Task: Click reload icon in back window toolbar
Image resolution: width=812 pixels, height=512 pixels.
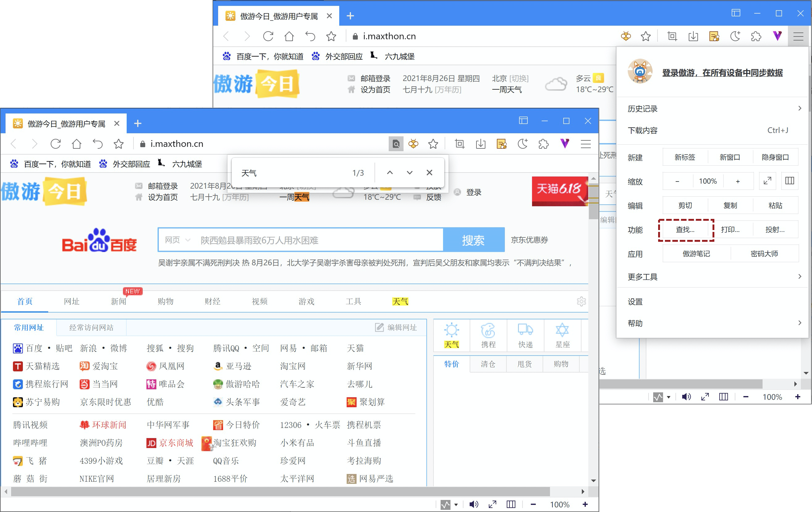Action: (x=268, y=36)
